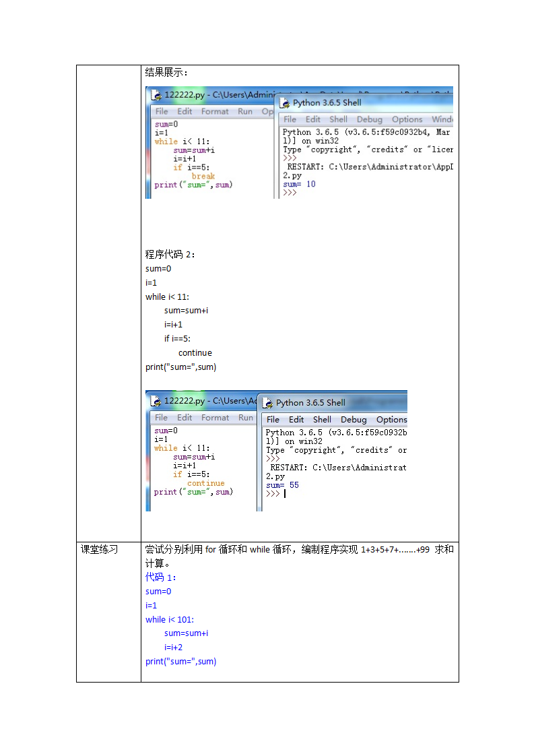
Task: Click the orange 'break' keyword in the editor
Action: pos(203,176)
